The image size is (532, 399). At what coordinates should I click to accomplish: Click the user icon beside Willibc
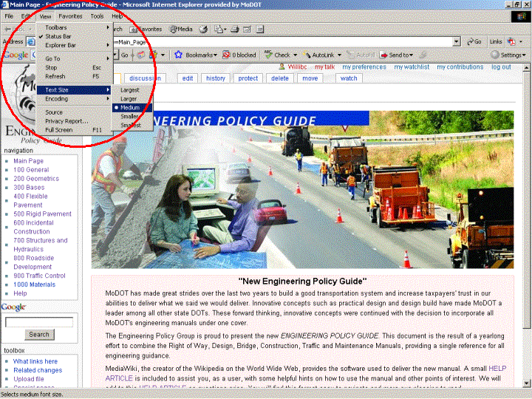[x=282, y=66]
